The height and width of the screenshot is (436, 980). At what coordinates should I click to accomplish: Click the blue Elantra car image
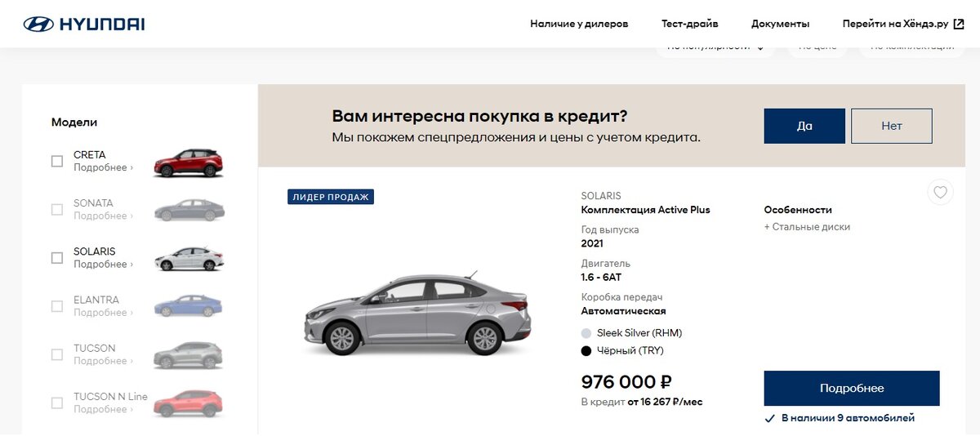[x=189, y=306]
